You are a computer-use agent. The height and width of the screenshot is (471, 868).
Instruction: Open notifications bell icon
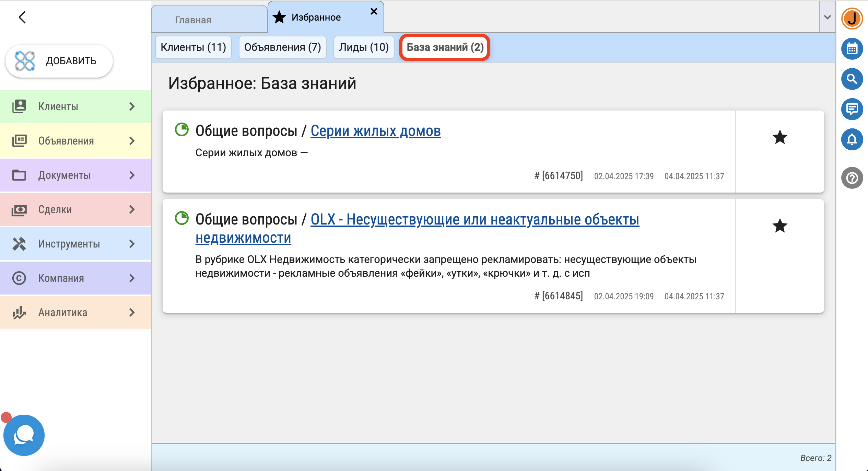(x=852, y=139)
